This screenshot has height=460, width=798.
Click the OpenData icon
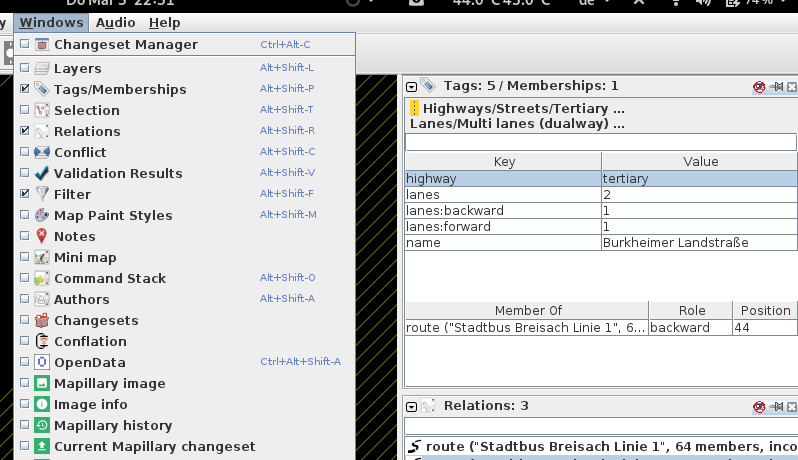(42, 362)
